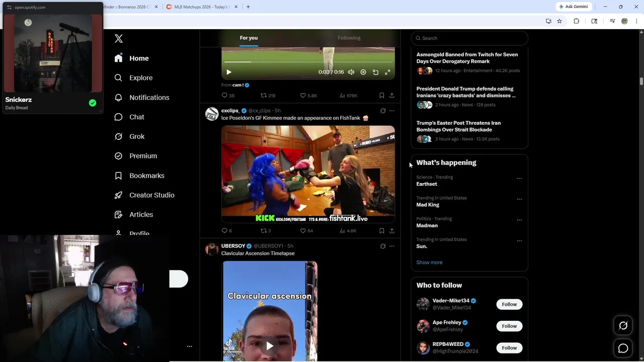Open Chat from the sidebar
Viewport: 644px width, 362px height.
(x=129, y=117)
